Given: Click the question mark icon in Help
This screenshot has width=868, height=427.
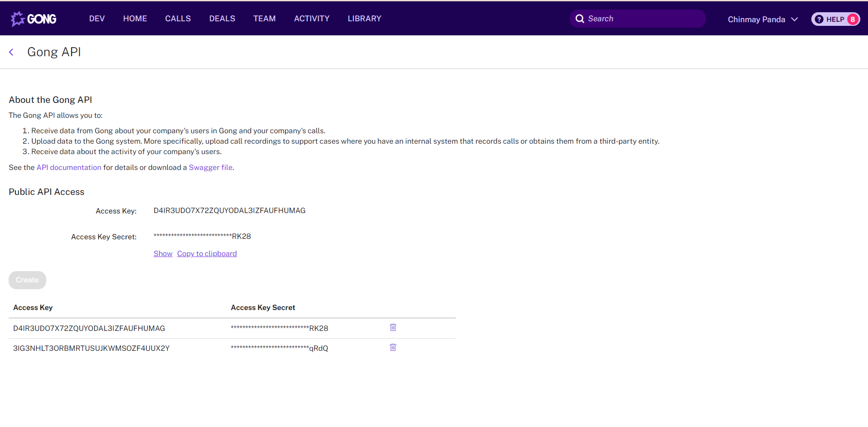Looking at the screenshot, I should [x=819, y=19].
